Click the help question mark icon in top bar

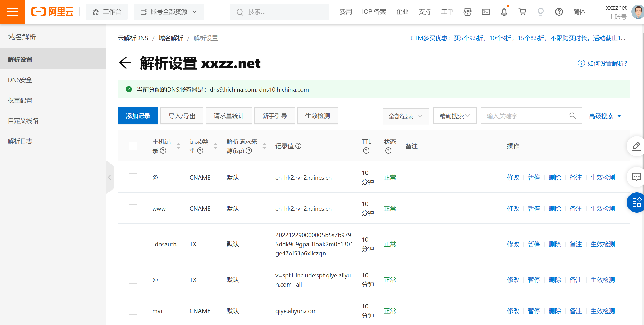click(559, 12)
